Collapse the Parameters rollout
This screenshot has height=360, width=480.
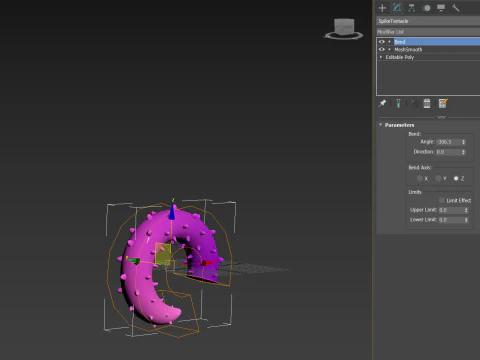(x=381, y=125)
